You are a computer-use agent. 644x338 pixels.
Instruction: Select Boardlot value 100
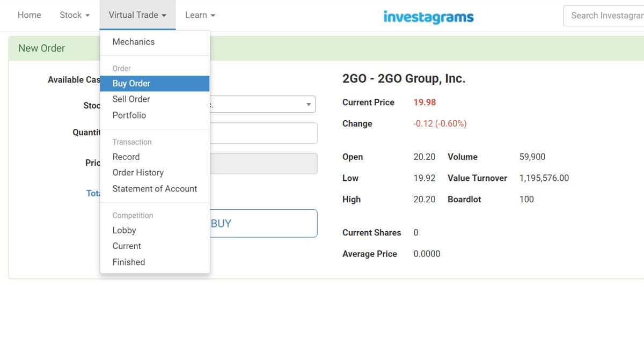[526, 200]
